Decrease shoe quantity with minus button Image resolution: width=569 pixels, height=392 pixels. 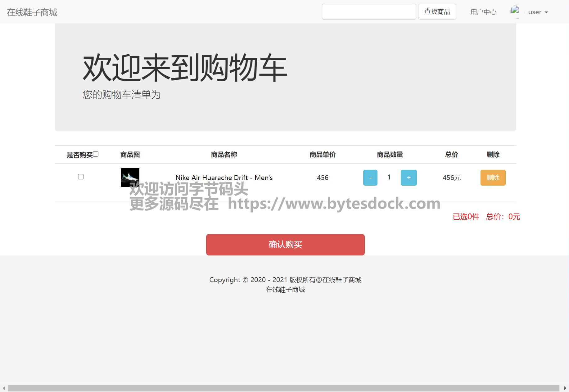[370, 178]
